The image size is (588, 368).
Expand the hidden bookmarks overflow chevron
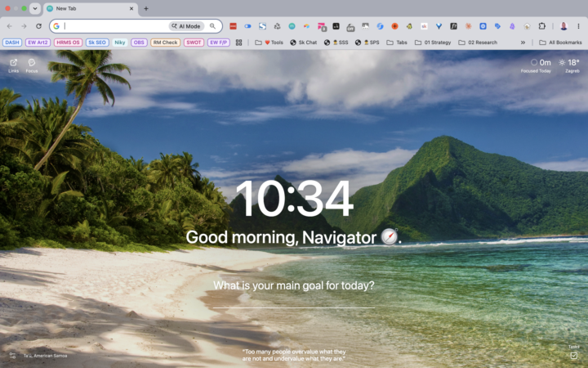[523, 43]
